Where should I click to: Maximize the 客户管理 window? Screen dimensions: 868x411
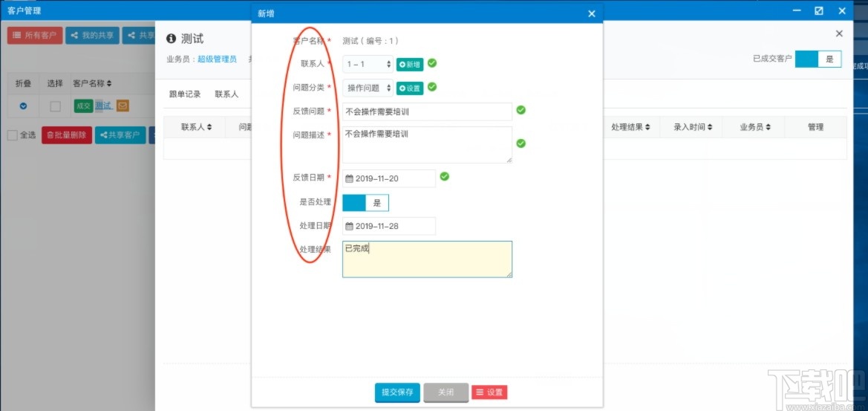tap(819, 10)
